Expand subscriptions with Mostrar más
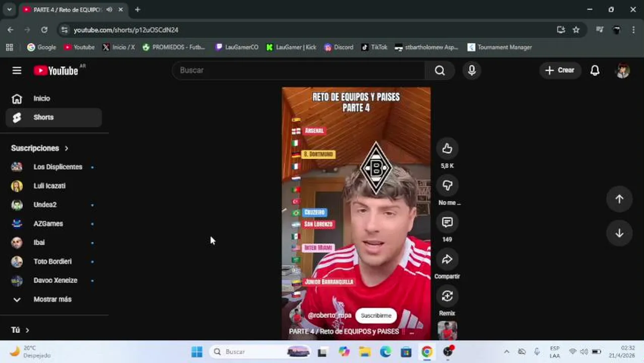Image resolution: width=644 pixels, height=363 pixels. click(54, 299)
